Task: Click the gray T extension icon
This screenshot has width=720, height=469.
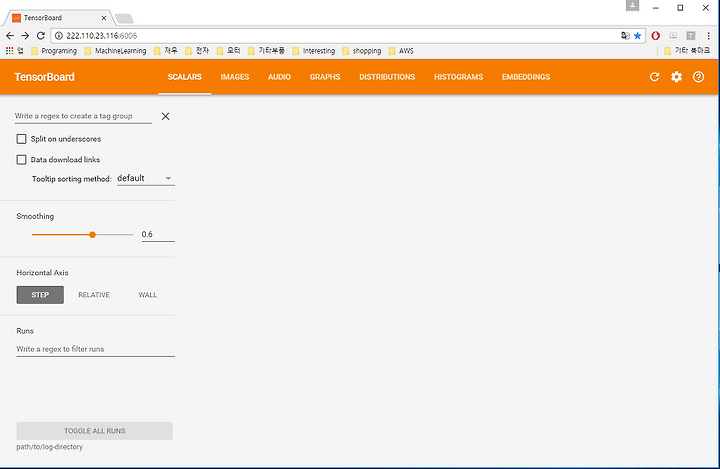Action: coord(691,35)
